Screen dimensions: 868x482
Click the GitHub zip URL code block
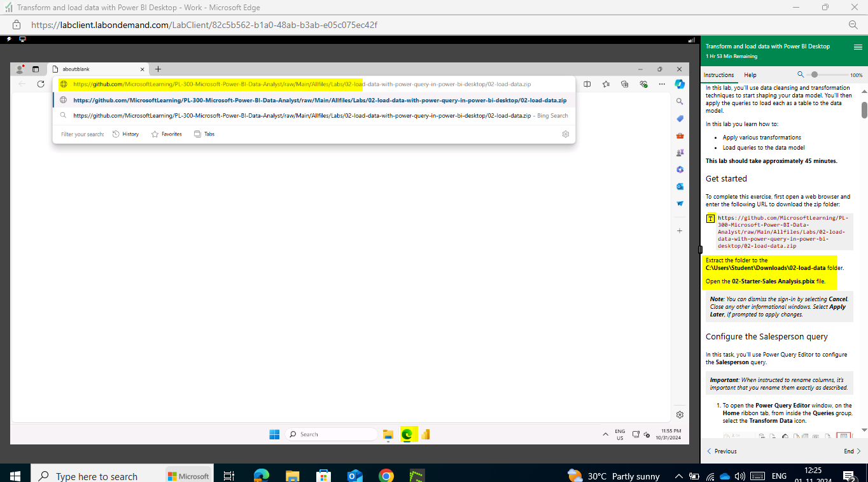783,231
